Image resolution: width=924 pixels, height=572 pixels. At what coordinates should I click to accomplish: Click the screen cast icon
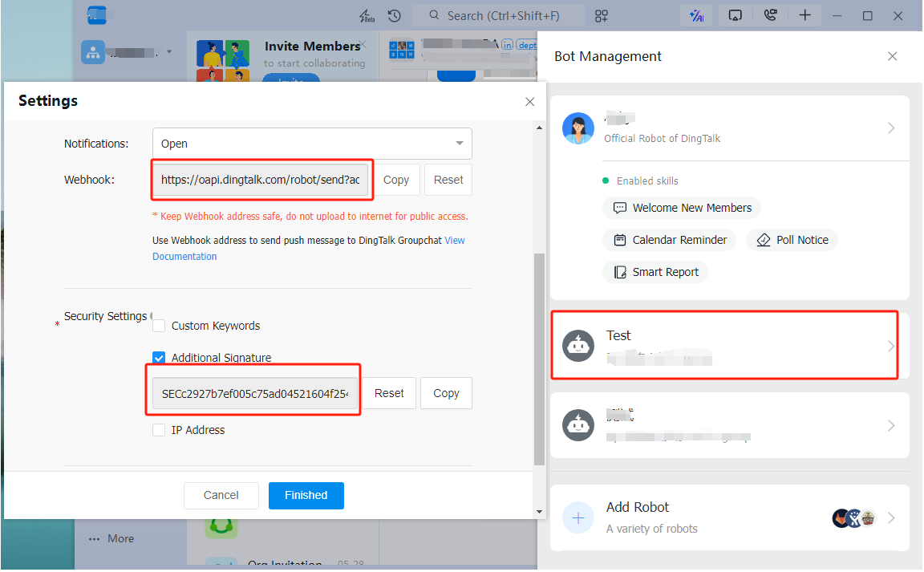coord(735,16)
